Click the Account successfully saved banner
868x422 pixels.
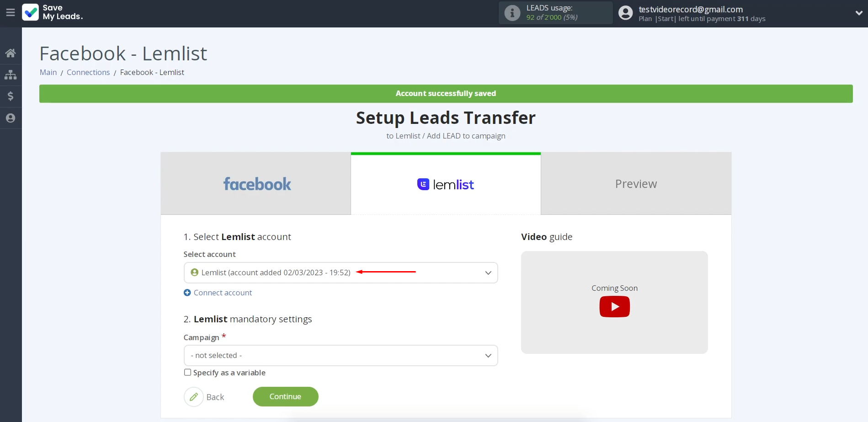coord(446,93)
